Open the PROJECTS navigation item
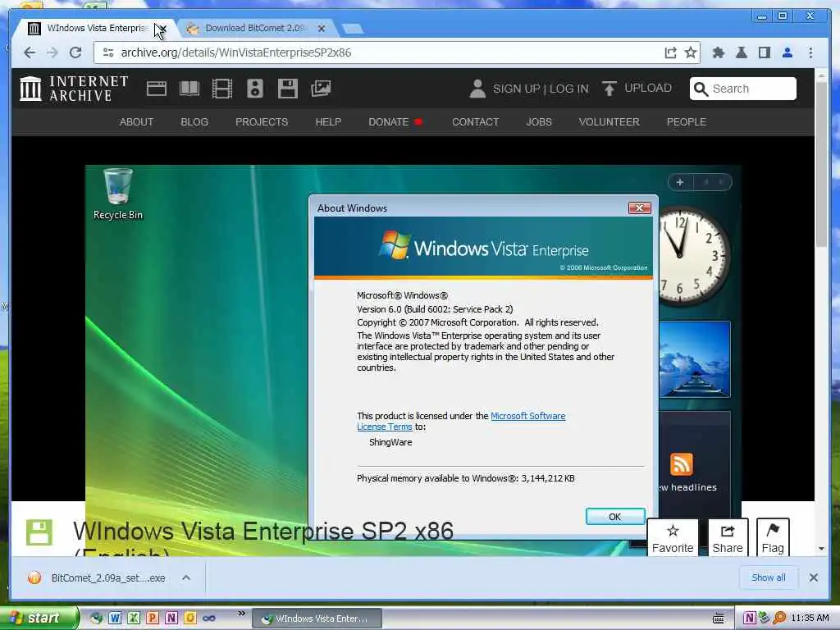Image resolution: width=840 pixels, height=630 pixels. pos(262,122)
